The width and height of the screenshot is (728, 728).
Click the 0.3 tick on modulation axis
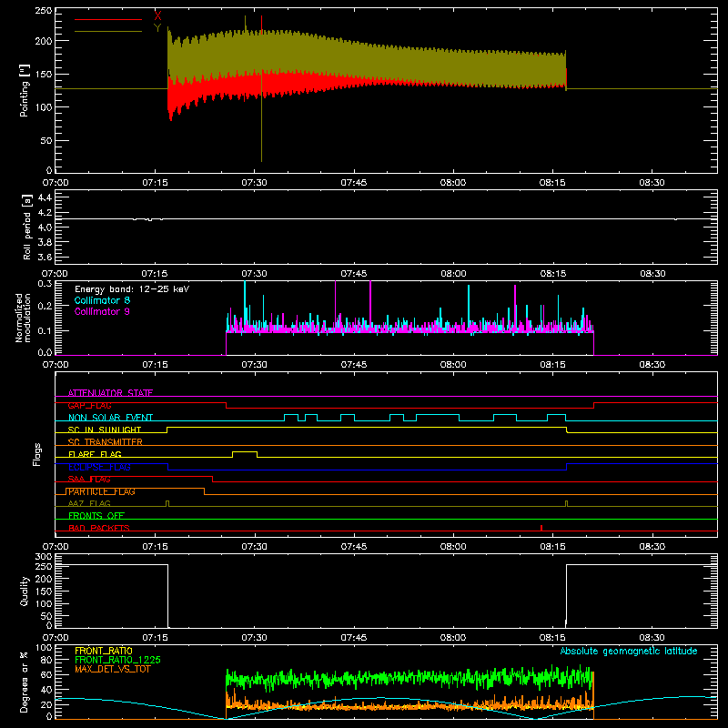(x=45, y=284)
